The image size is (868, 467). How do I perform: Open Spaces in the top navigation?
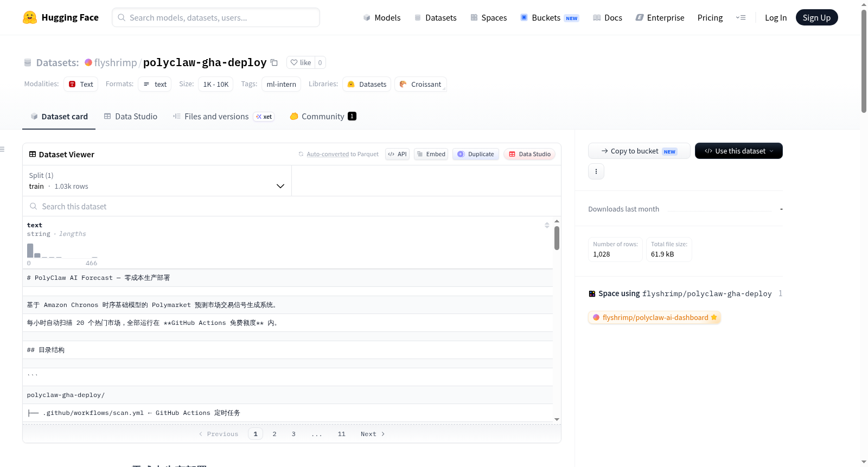click(488, 18)
